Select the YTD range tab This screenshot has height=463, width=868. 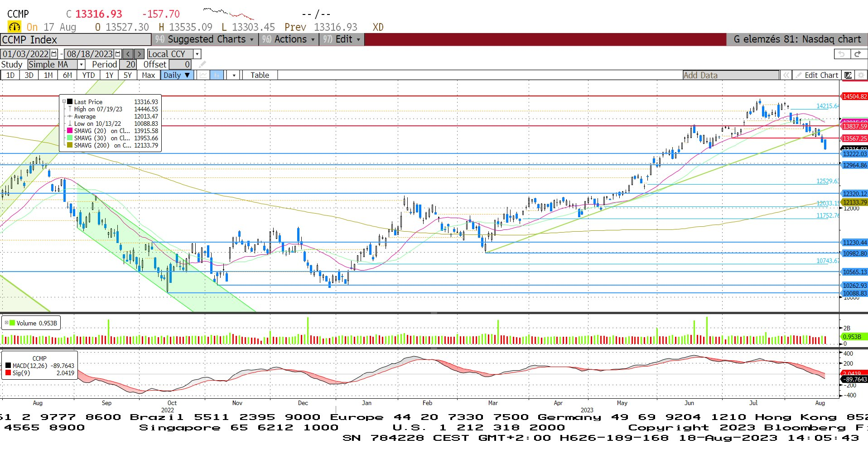point(88,75)
